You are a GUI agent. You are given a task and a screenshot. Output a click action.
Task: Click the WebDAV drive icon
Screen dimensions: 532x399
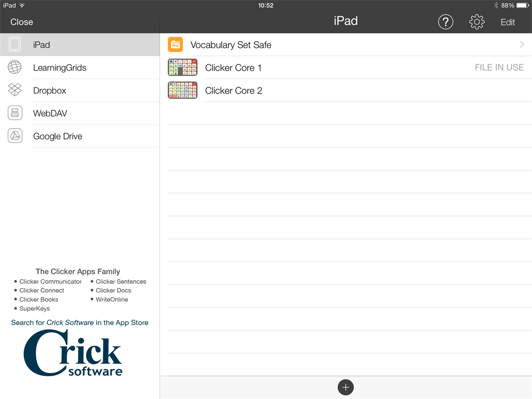[15, 113]
